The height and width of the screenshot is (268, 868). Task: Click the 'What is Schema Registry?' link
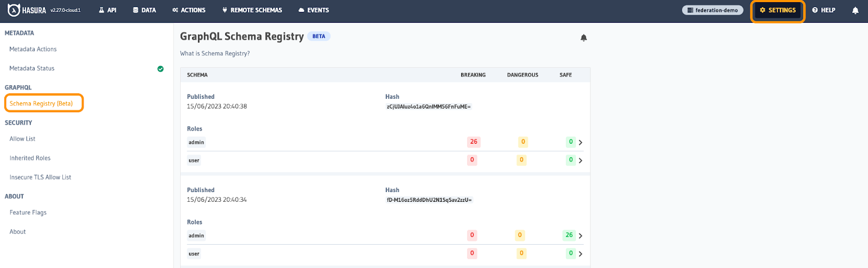pos(215,54)
